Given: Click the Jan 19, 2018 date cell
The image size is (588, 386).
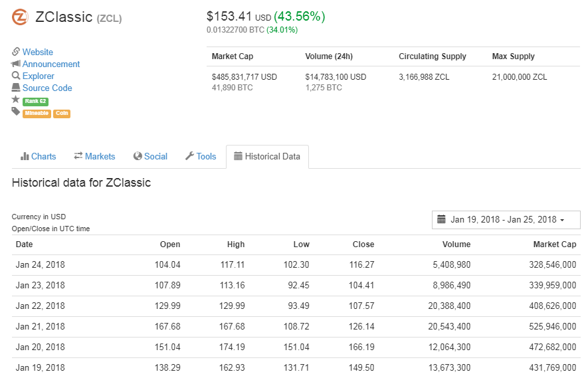Looking at the screenshot, I should coord(40,368).
